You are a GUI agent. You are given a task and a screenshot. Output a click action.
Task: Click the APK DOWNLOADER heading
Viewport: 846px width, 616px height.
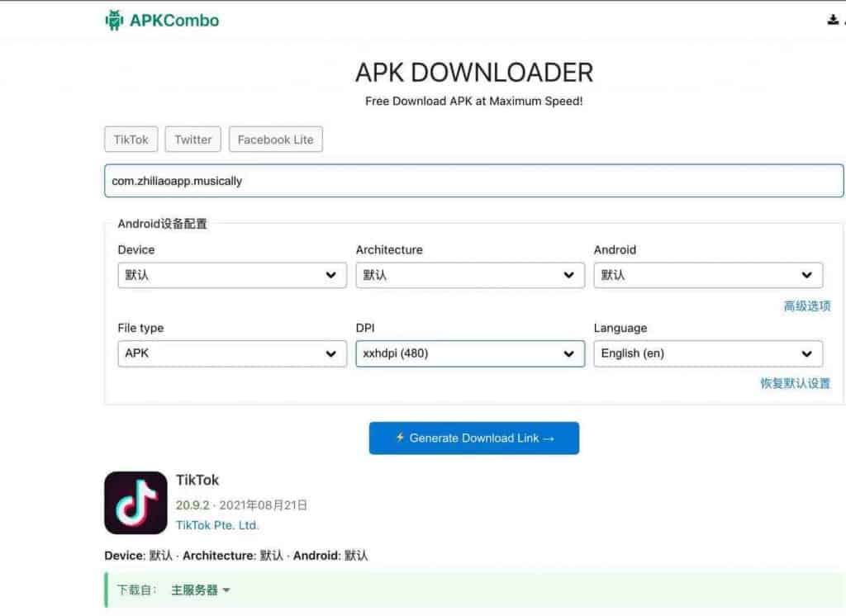(474, 73)
